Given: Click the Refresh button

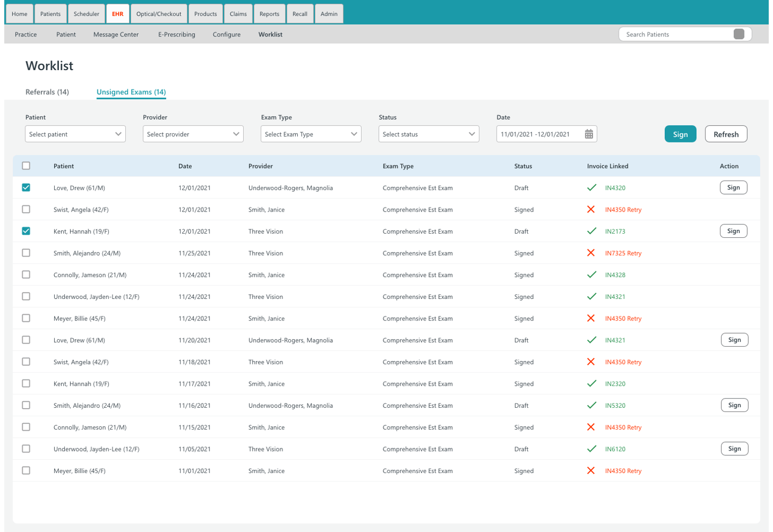Looking at the screenshot, I should click(726, 133).
